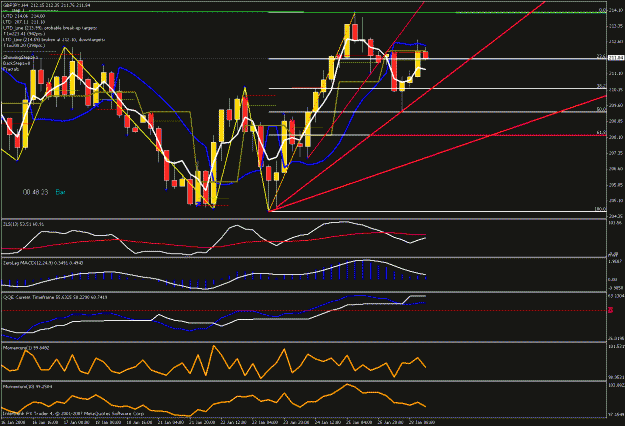The height and width of the screenshot is (426, 625).
Task: Click the '16 Jan 2008' time axis label
Action: tap(11, 422)
